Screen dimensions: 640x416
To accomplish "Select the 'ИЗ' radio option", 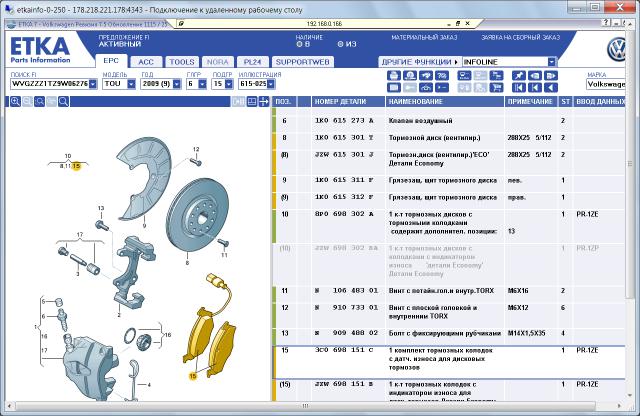I will click(x=340, y=44).
